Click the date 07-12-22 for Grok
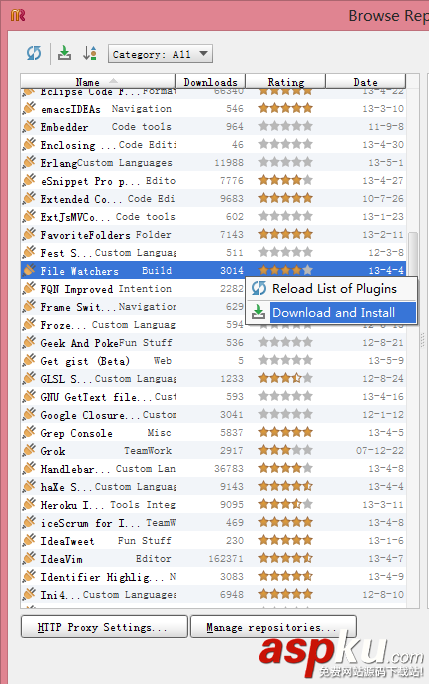429x684 pixels. pos(380,451)
